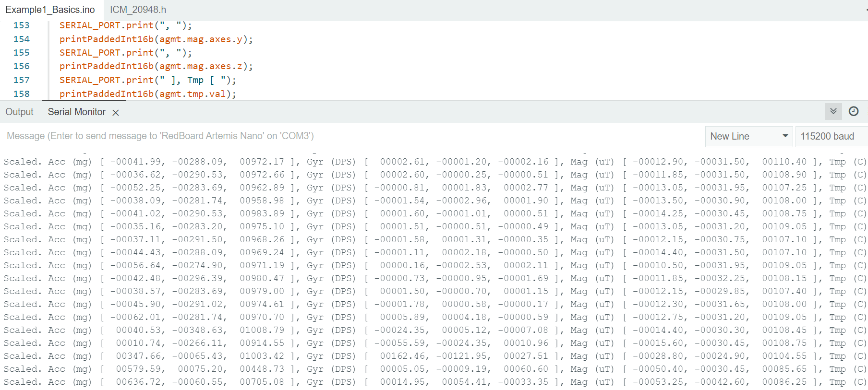Click Mag value -00042.60 in output

pyautogui.click(x=719, y=382)
